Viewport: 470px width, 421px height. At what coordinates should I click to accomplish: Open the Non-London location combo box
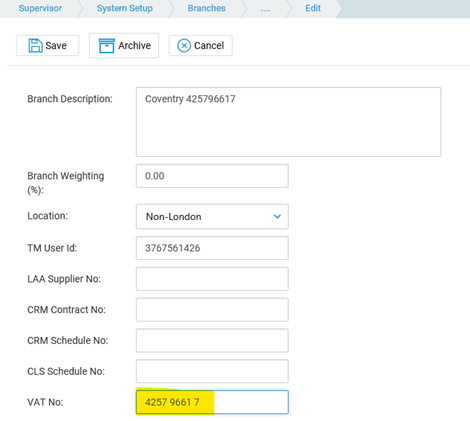[212, 217]
